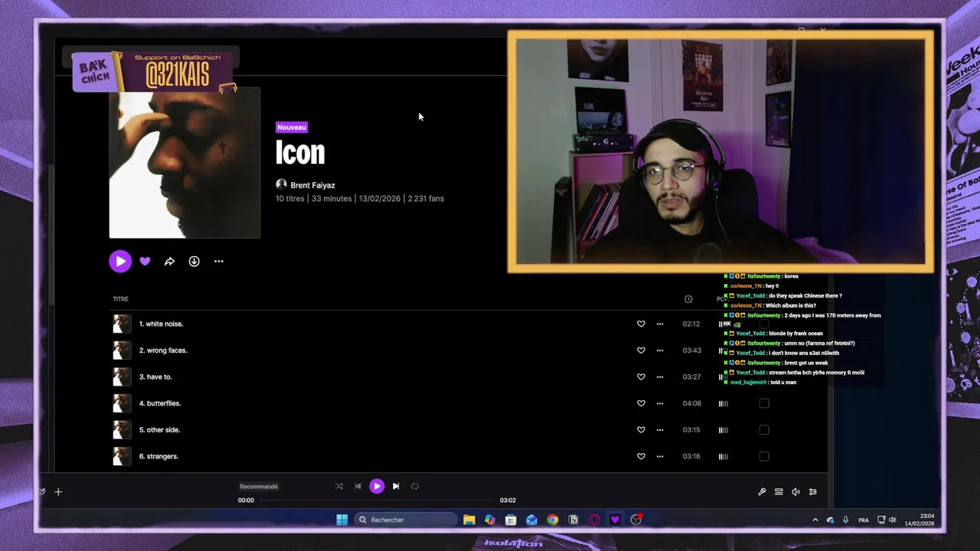Viewport: 980px width, 551px height.
Task: Click the 04:08 duration for butterflies.
Action: coord(691,403)
